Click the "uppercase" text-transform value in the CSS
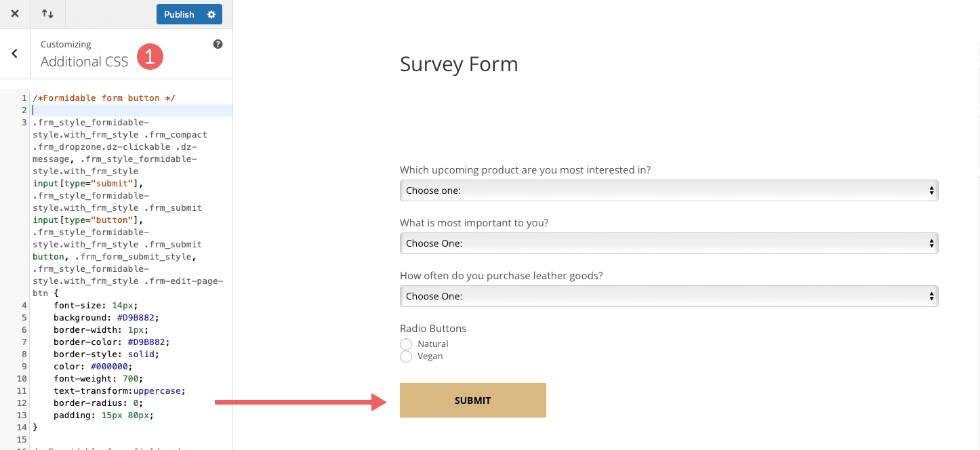 (x=157, y=390)
